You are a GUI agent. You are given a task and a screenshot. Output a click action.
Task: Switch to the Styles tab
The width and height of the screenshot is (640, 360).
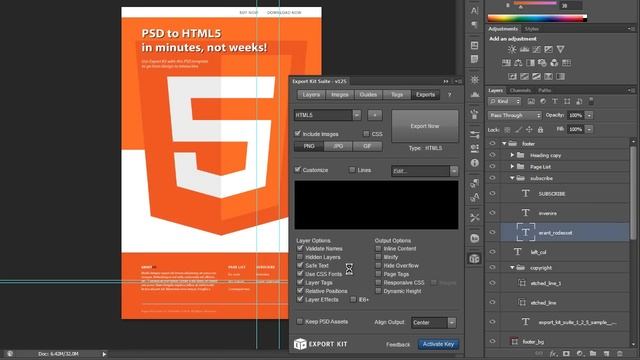pyautogui.click(x=531, y=29)
